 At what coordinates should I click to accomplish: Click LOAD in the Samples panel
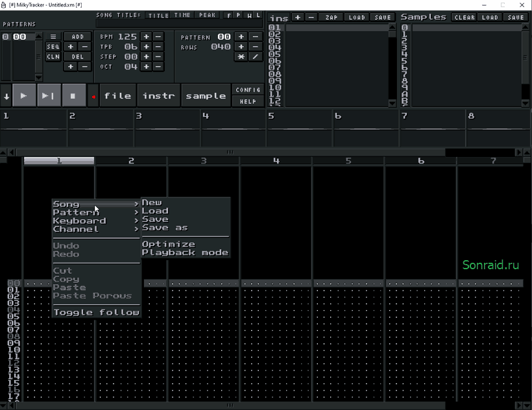pyautogui.click(x=490, y=18)
